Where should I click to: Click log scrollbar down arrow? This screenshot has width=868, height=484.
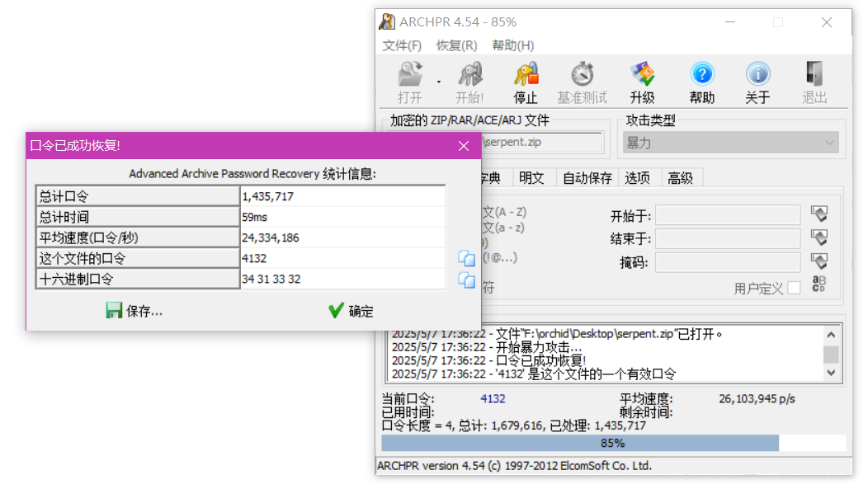(831, 373)
